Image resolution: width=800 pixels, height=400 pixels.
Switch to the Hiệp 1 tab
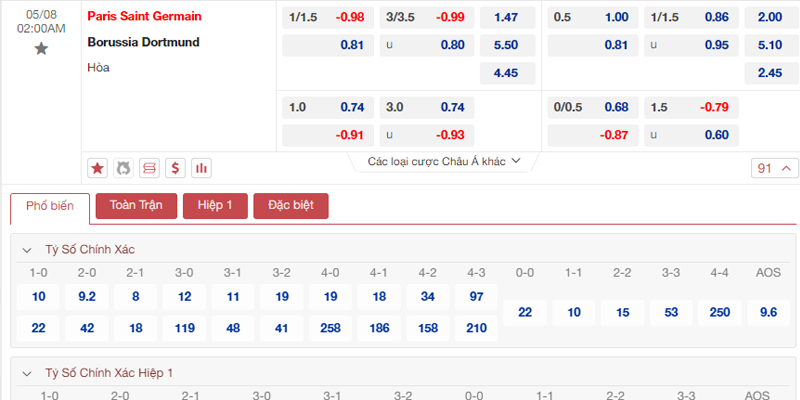pos(215,206)
